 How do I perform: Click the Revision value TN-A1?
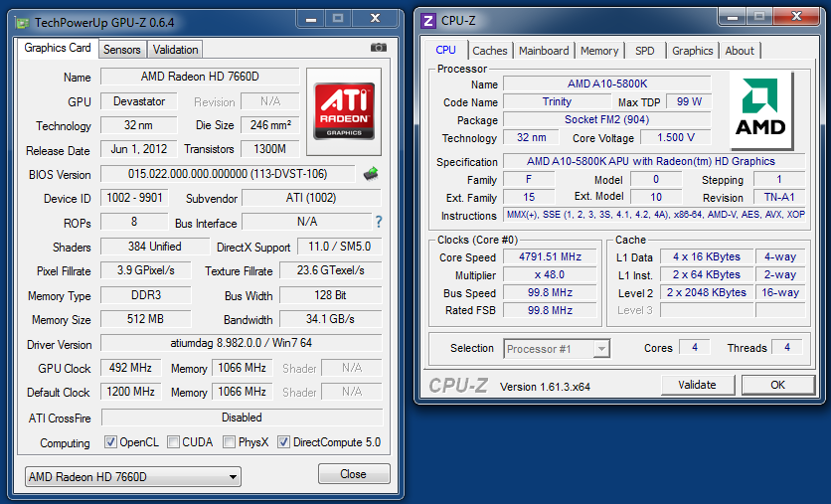coord(779,197)
